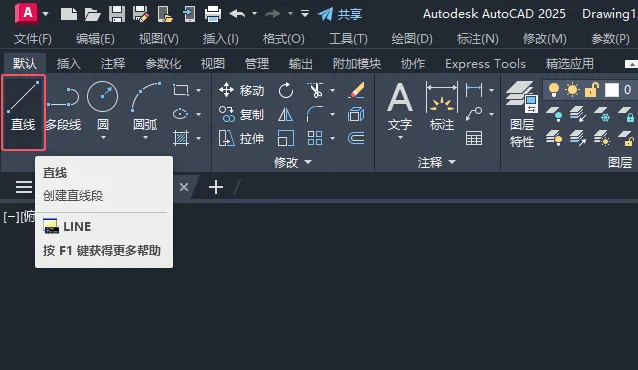This screenshot has height=370, width=638.
Task: Select the Arc (圆弧) tool icon
Action: [146, 96]
